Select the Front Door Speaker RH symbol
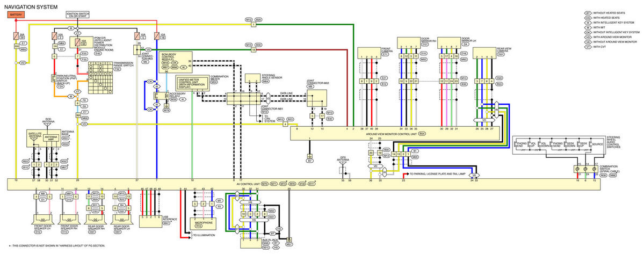 coord(69,219)
